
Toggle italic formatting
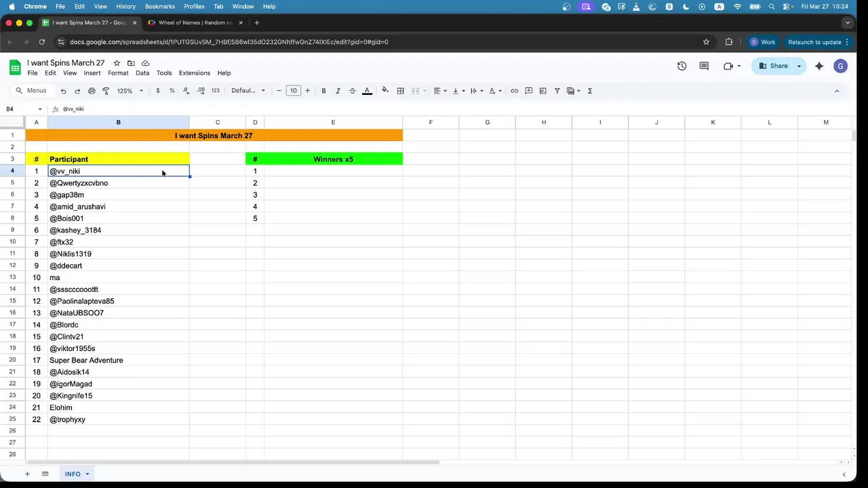click(338, 91)
